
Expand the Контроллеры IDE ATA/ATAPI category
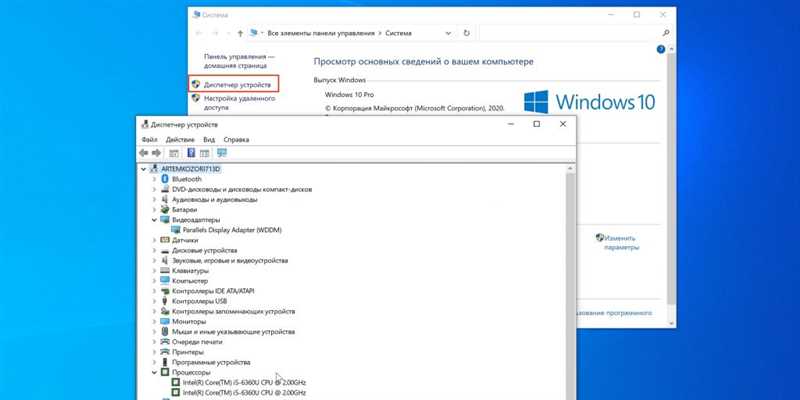coord(154,291)
